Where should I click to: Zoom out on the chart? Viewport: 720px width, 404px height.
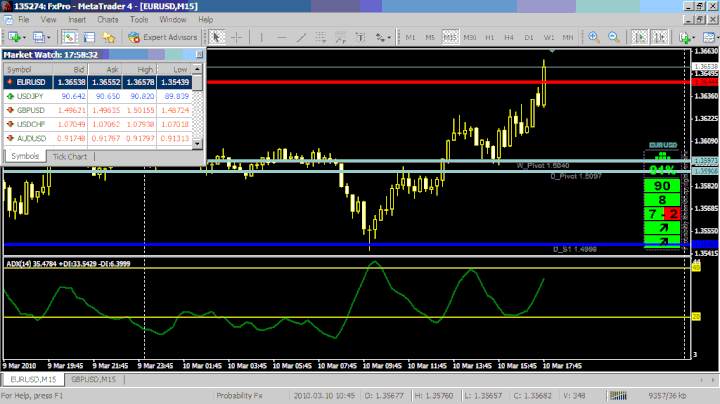[x=613, y=37]
